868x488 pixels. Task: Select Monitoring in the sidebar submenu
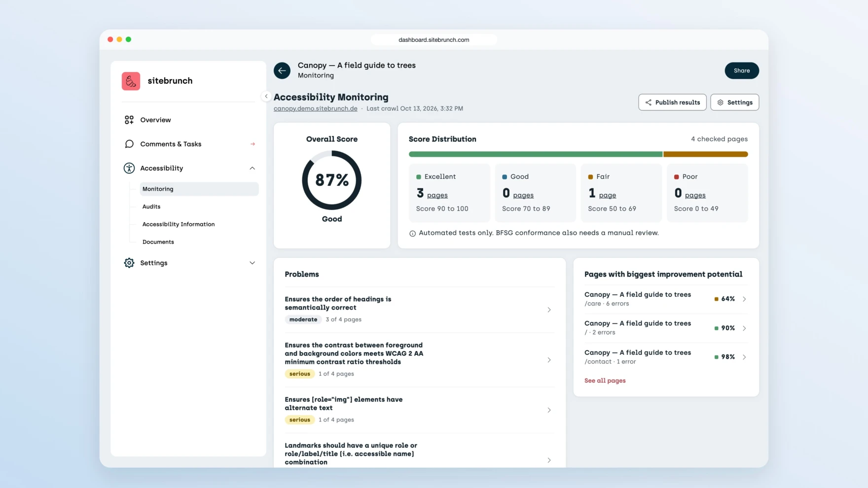coord(199,189)
